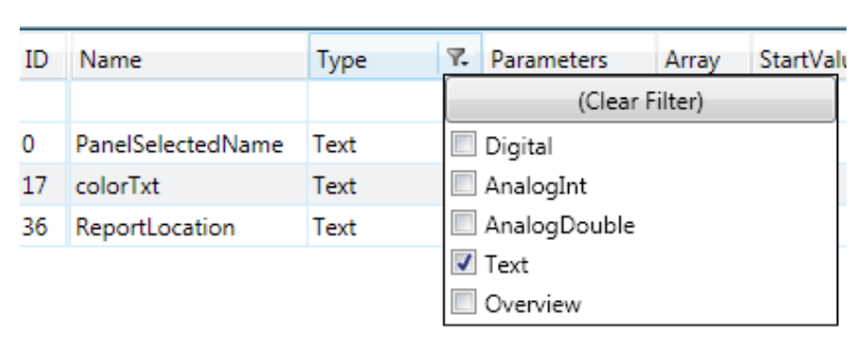Enable the AnalogInt filter option
The width and height of the screenshot is (868, 345).
(463, 185)
